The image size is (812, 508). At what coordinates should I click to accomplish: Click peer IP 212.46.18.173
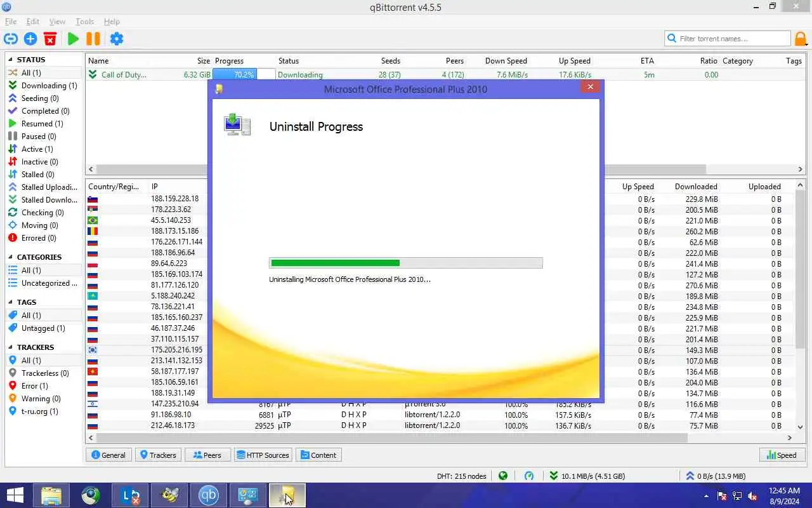[173, 426]
